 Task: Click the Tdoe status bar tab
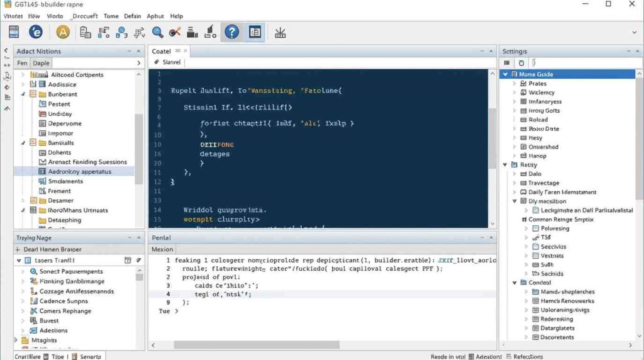pos(54,357)
